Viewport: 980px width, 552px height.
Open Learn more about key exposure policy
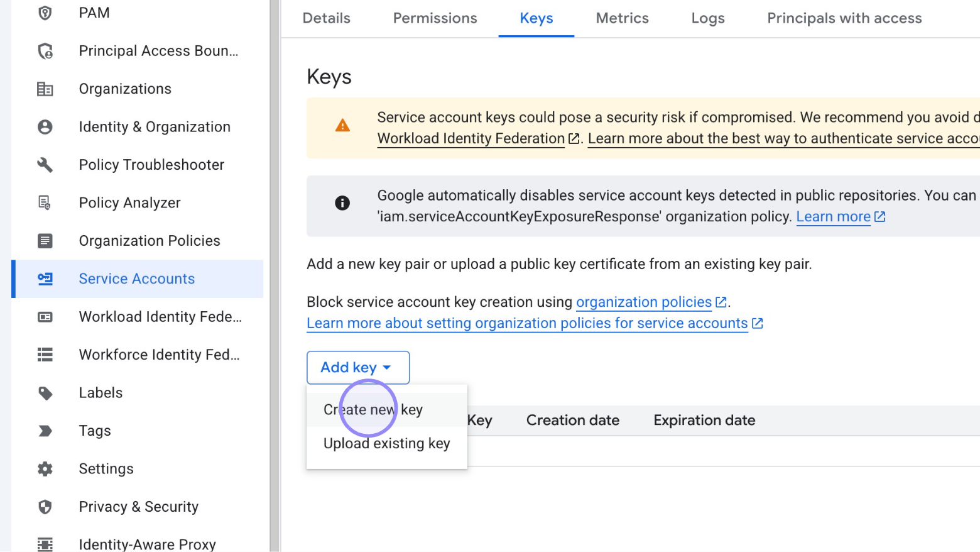[834, 216]
